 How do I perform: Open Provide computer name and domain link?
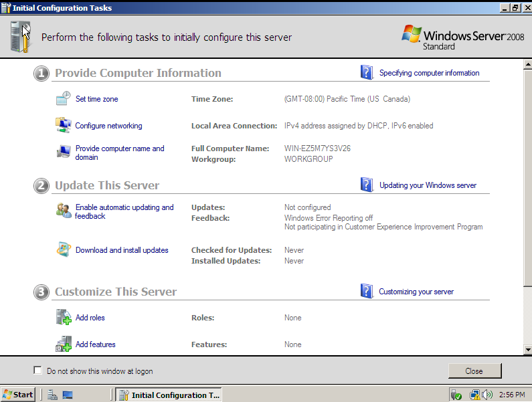point(120,153)
